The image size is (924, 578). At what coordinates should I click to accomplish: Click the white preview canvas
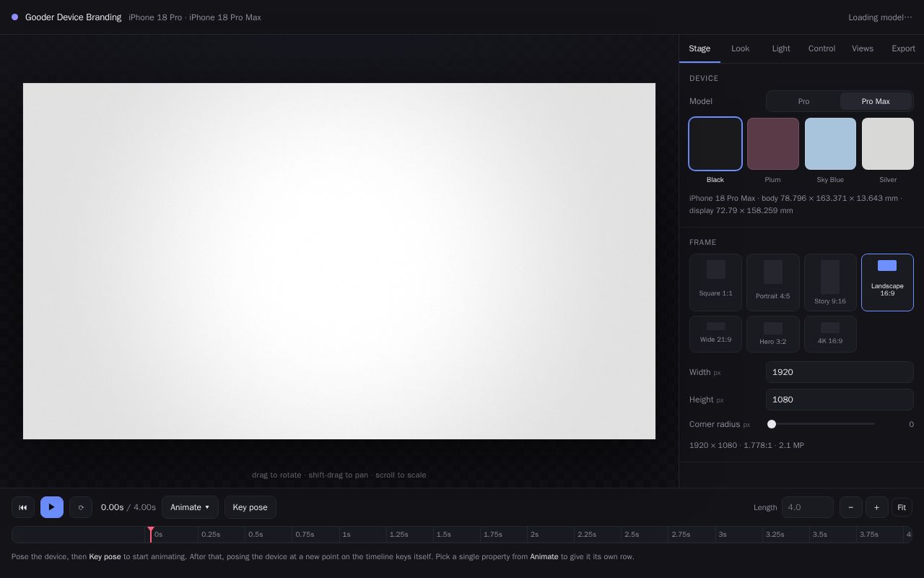click(x=339, y=261)
